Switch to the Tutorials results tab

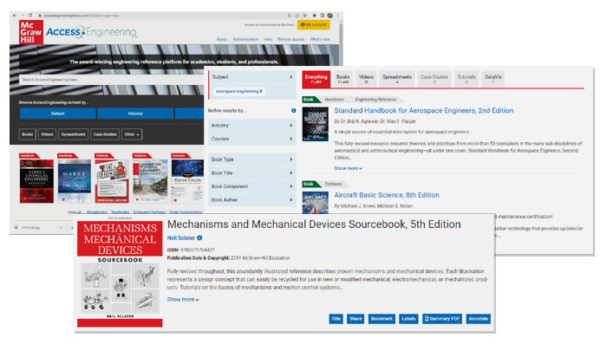467,79
